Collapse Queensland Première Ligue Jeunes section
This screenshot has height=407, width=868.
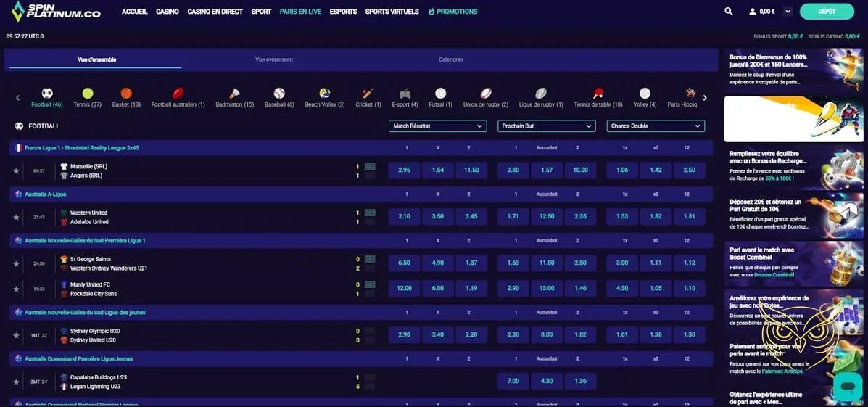click(361, 359)
